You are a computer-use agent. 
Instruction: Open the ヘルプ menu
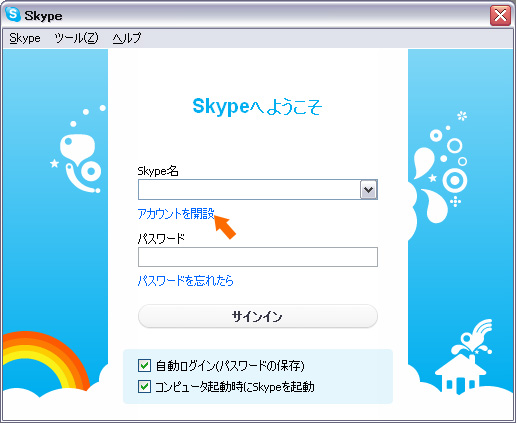click(x=127, y=38)
